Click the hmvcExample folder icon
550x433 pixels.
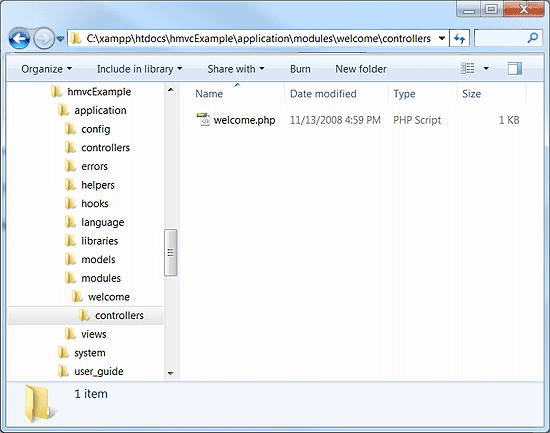(56, 92)
